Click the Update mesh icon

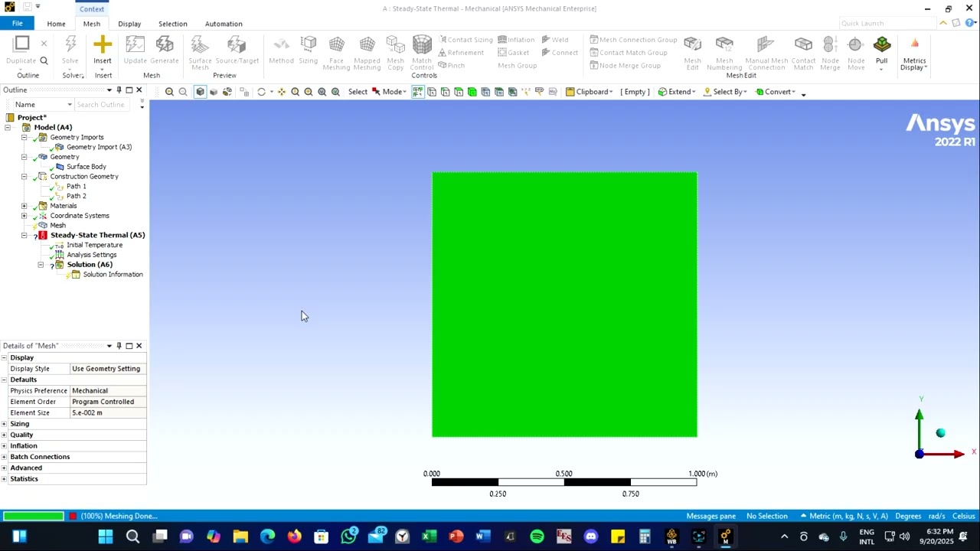(135, 44)
